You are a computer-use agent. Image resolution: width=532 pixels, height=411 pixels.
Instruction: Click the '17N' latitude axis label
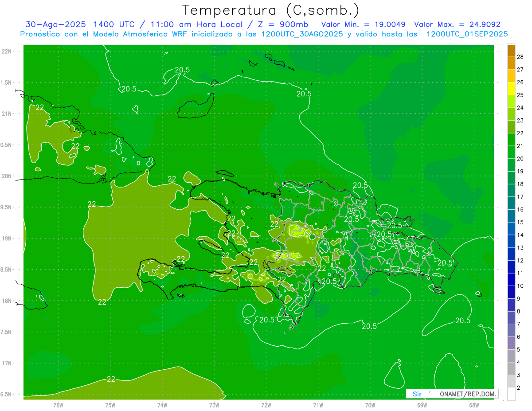click(7, 363)
